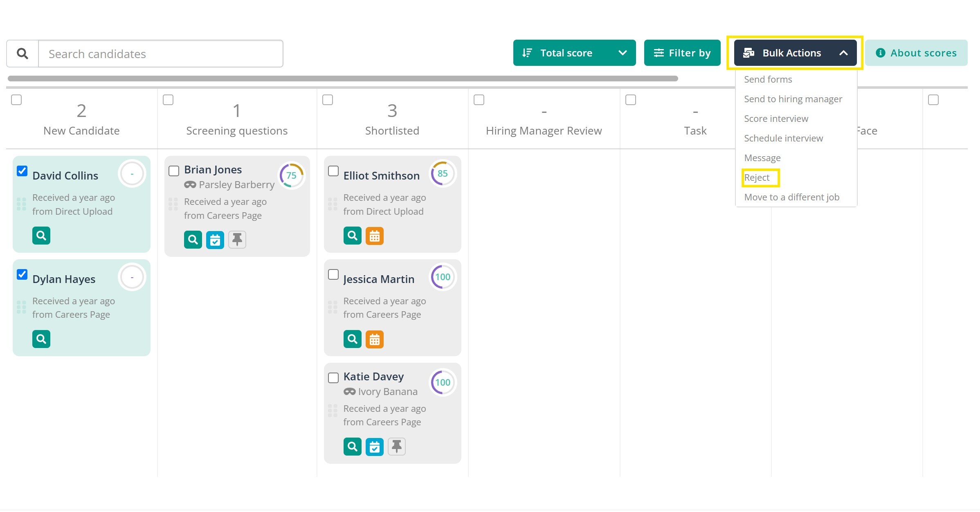Click the horizontal scrollbar above the columns
The image size is (980, 512).
[343, 79]
